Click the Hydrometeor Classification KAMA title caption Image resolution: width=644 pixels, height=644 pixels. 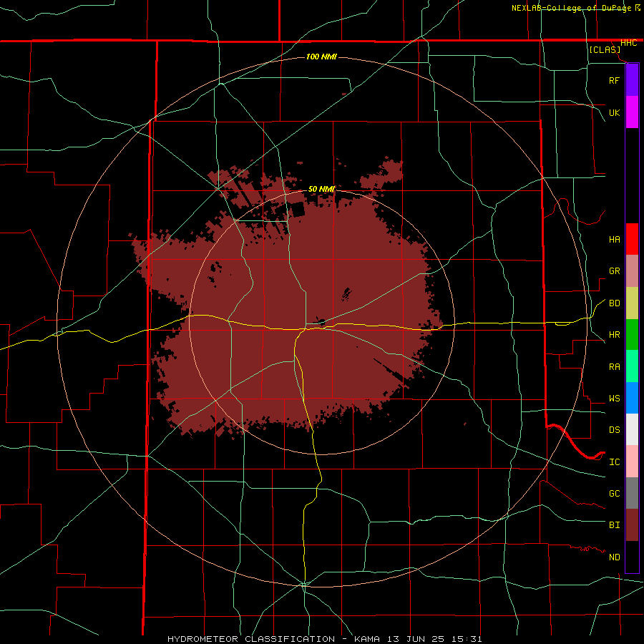(324, 639)
